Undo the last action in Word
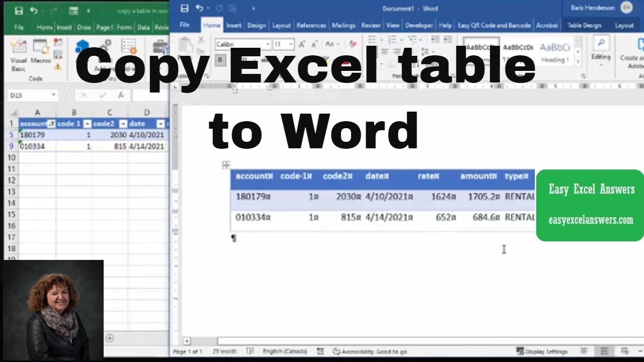 tap(200, 8)
